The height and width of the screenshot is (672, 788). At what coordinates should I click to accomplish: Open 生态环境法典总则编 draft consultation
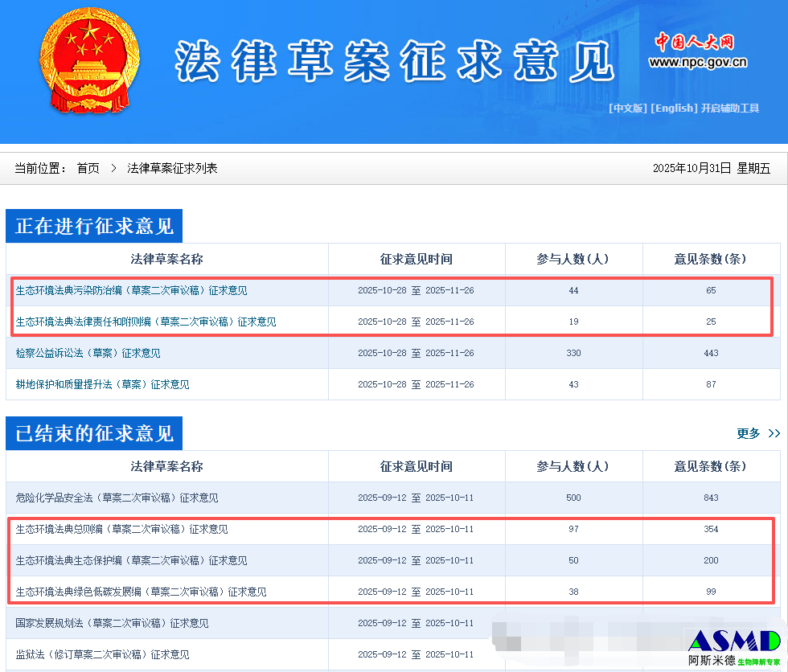(122, 529)
